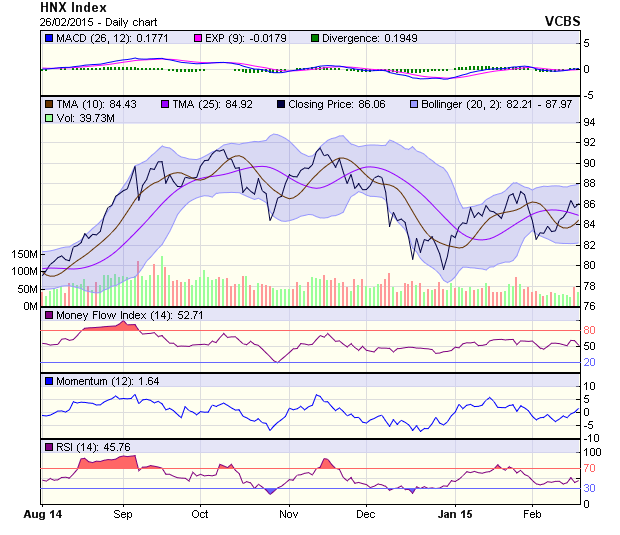Select the purple TMA (25) legend swatch
Viewport: 620px width, 535px height.
(x=166, y=103)
